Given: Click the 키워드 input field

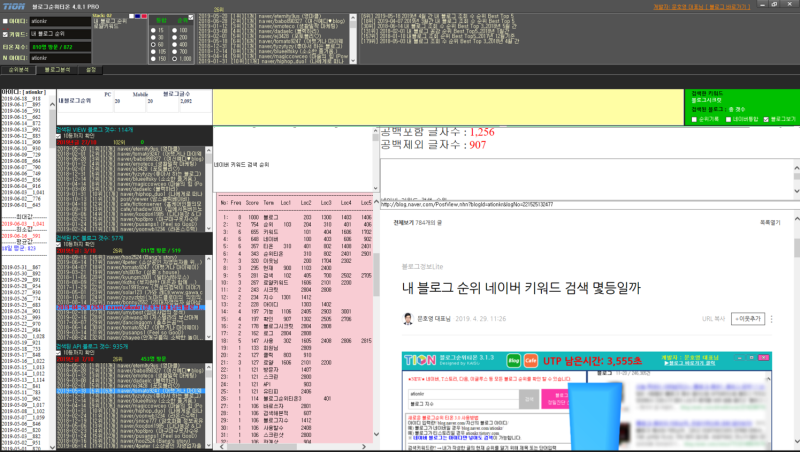Looking at the screenshot, I should tap(60, 34).
